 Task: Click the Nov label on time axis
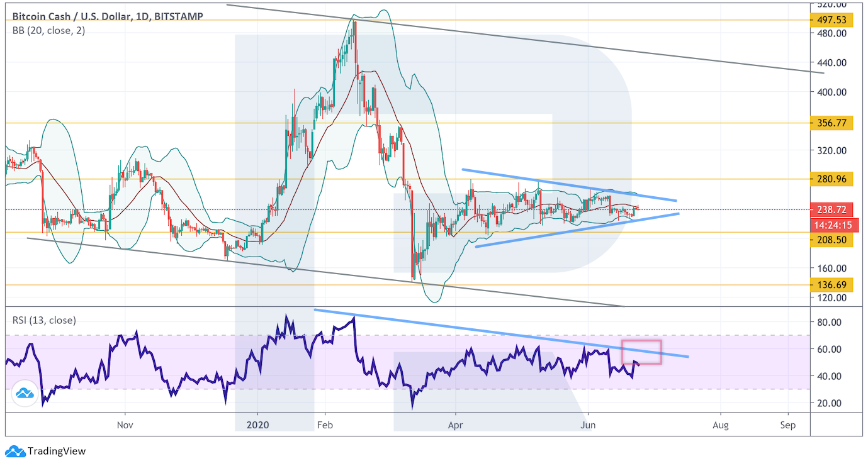pos(125,425)
